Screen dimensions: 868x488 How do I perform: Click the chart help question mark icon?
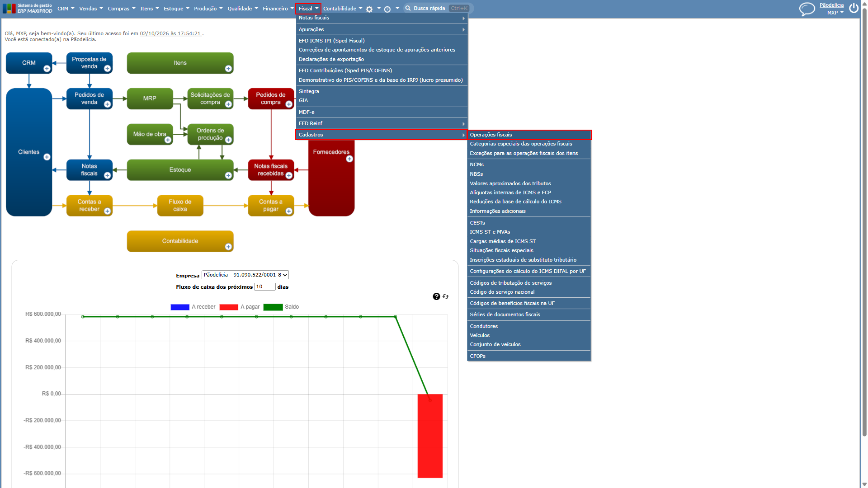(436, 296)
